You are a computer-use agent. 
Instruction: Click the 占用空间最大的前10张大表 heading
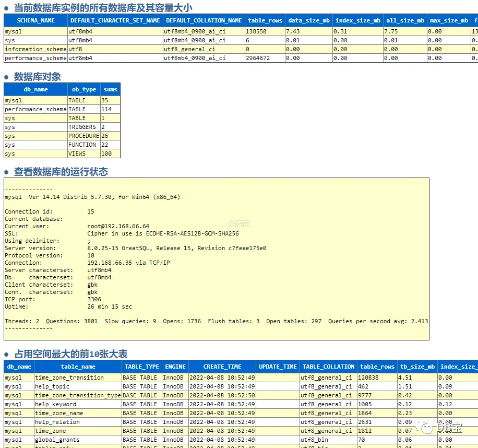pos(71,354)
